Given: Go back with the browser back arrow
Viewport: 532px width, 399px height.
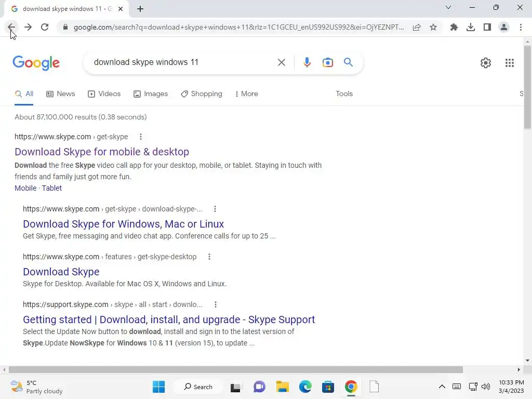Looking at the screenshot, I should (x=11, y=27).
